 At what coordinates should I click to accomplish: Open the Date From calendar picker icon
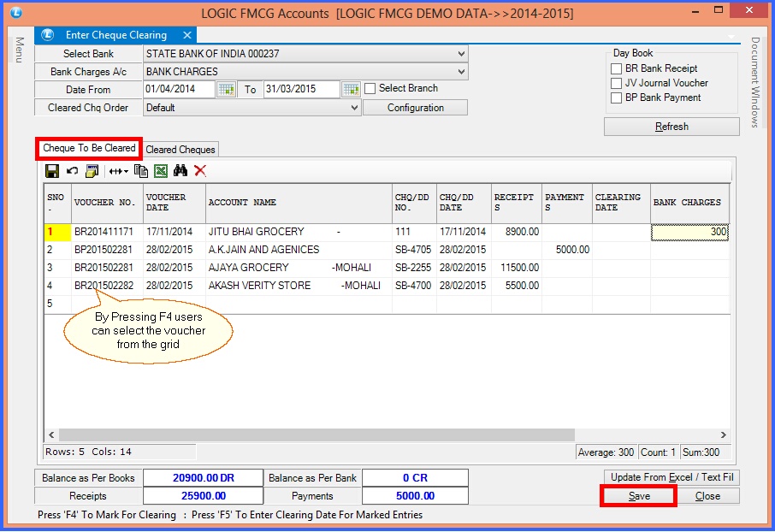point(227,90)
